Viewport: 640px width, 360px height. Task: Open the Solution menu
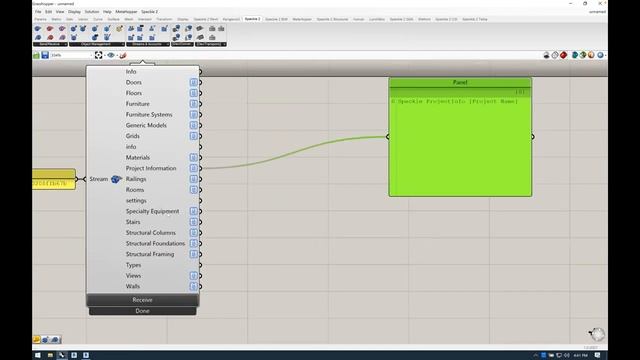pos(92,12)
